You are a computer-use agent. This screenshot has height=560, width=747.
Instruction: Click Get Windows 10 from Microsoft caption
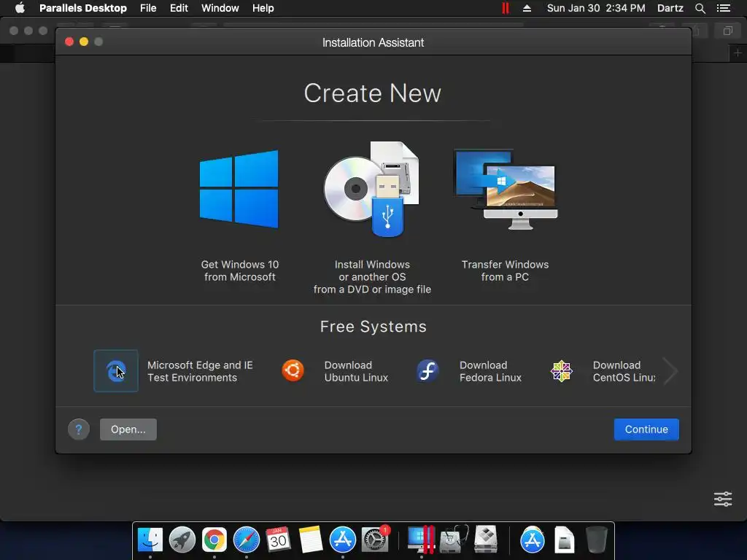point(239,271)
